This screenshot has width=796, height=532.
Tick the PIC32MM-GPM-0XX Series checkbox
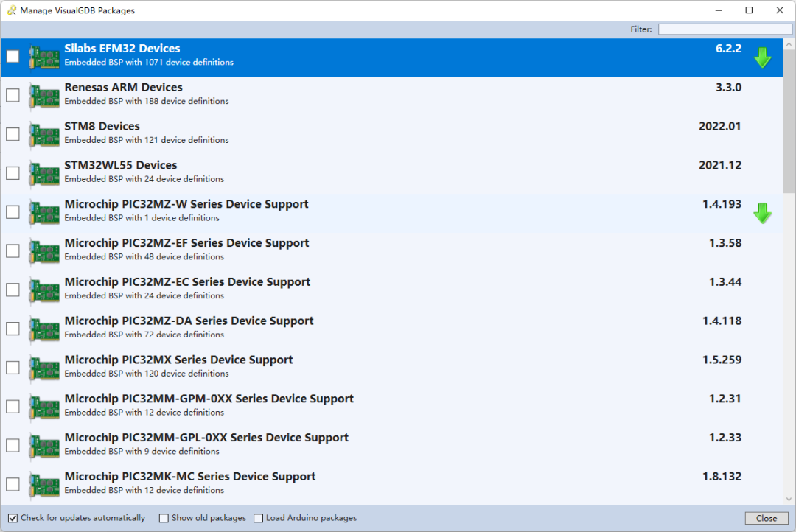pos(13,407)
